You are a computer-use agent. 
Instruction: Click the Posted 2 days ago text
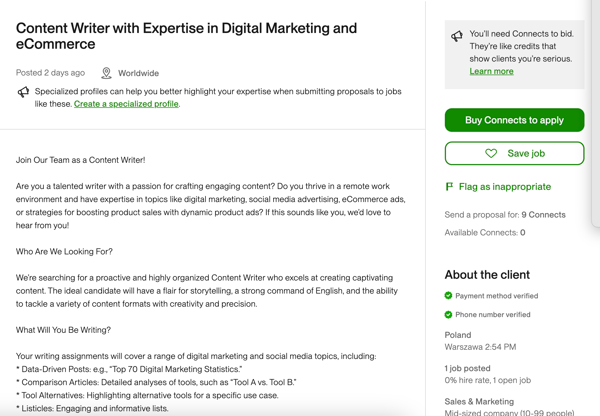pos(50,73)
